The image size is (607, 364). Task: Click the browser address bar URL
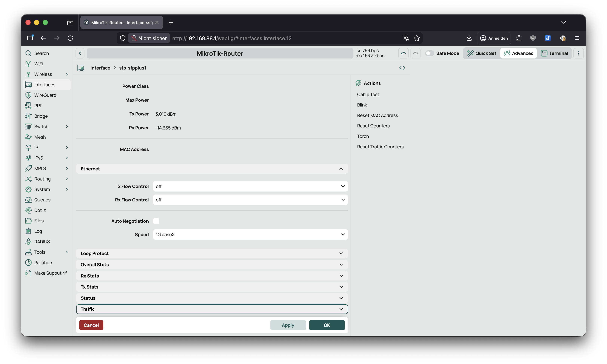232,38
